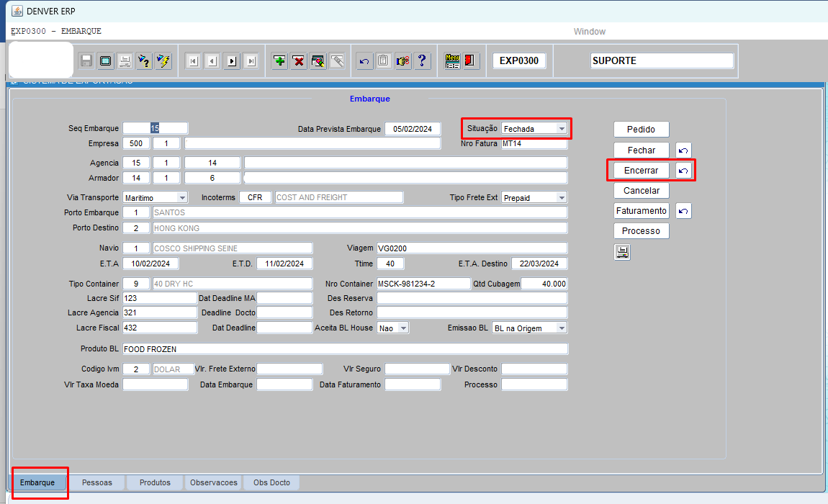
Task: Click the clipboard paste toolbar icon
Action: click(383, 61)
